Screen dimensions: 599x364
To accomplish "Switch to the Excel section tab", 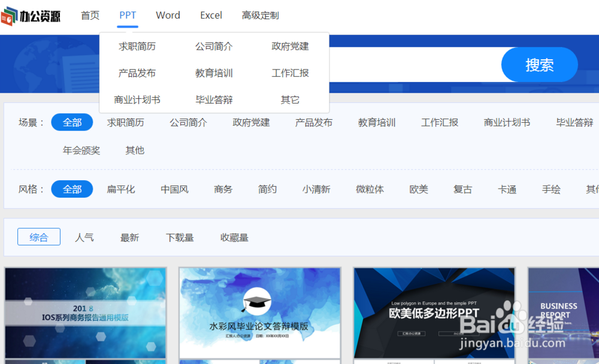I will pos(211,16).
